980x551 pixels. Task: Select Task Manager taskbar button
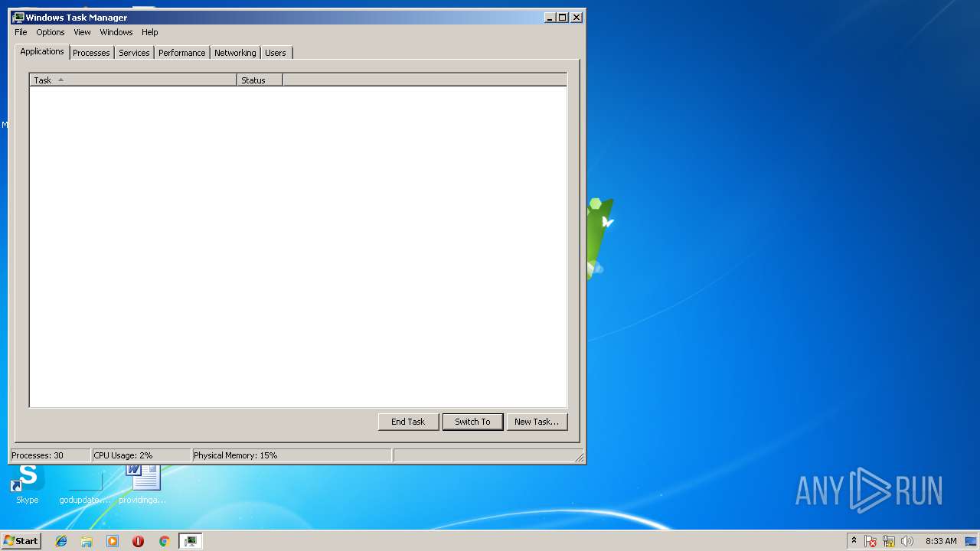coord(190,541)
